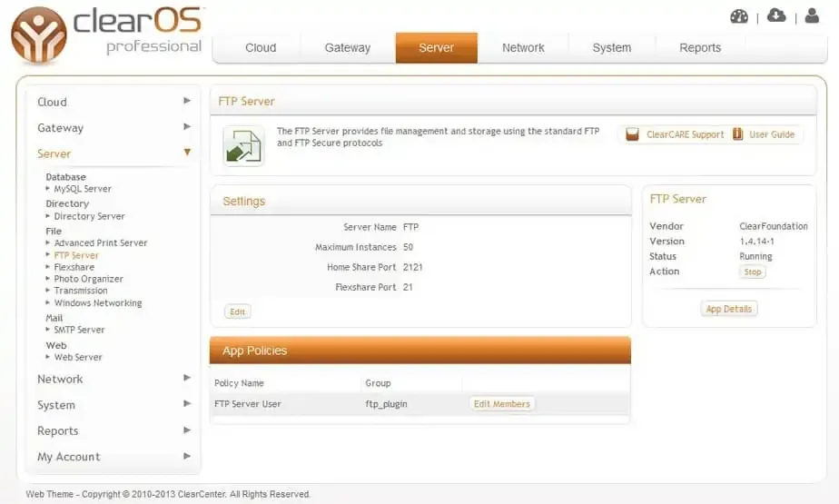
Task: Click the ClearOS logo
Action: point(39,35)
